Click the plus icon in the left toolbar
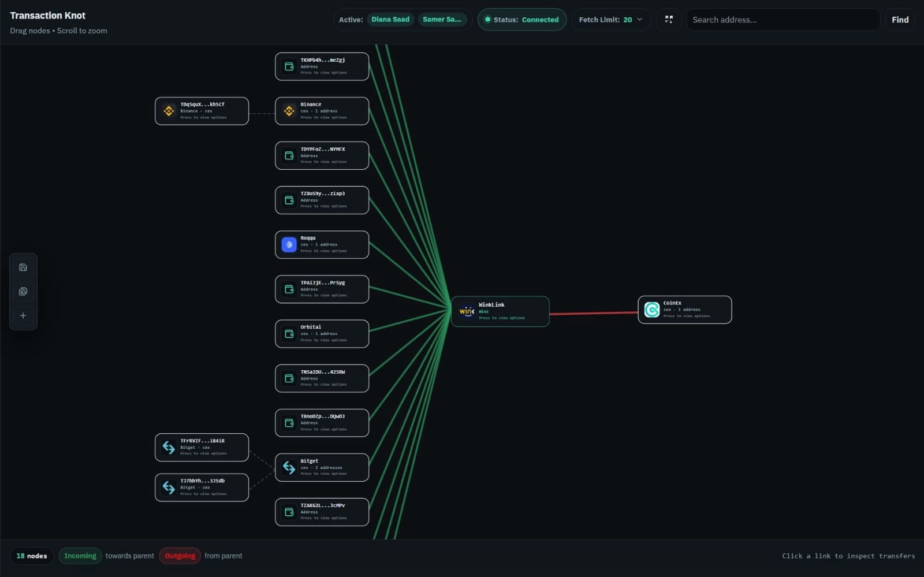This screenshot has height=577, width=924. click(23, 316)
